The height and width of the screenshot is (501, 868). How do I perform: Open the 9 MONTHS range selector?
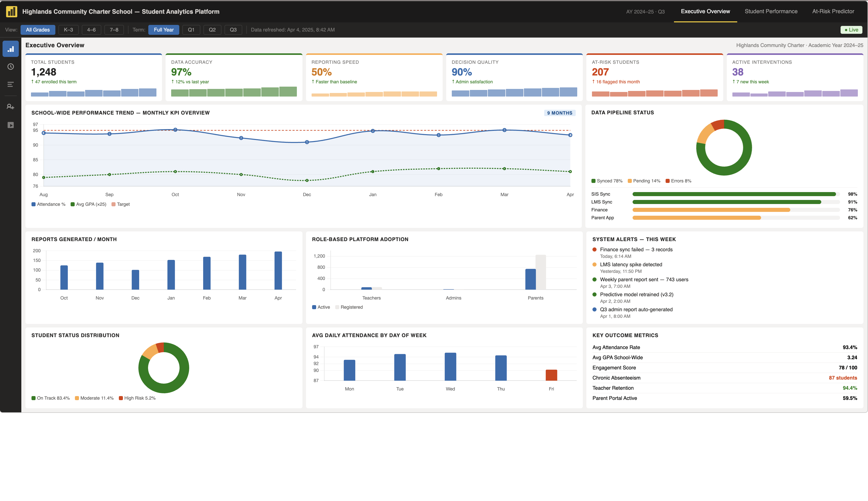pos(559,113)
